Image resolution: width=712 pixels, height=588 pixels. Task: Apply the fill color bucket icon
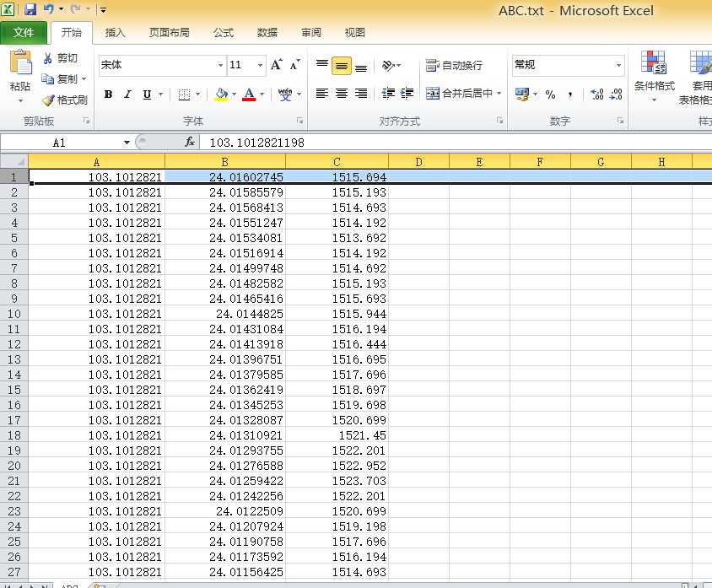click(221, 94)
